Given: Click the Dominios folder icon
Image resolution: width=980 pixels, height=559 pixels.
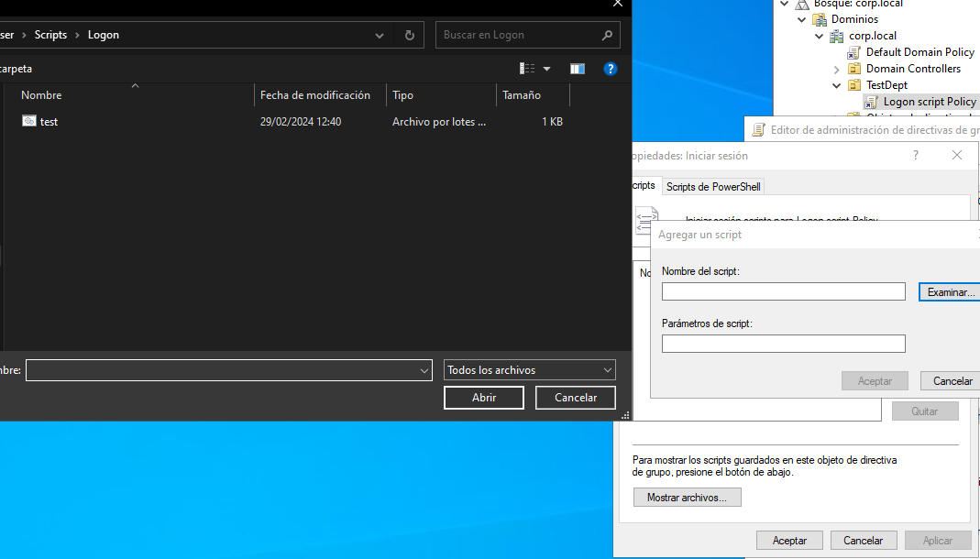Looking at the screenshot, I should click(819, 19).
